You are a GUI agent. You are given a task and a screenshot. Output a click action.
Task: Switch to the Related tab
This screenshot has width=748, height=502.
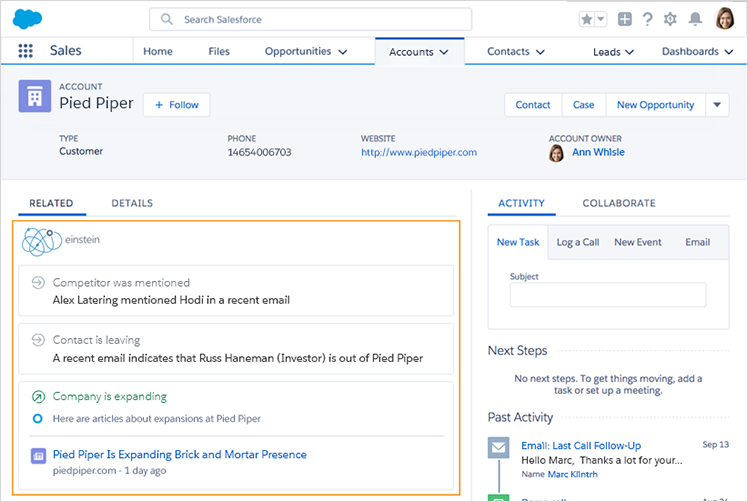tap(52, 203)
